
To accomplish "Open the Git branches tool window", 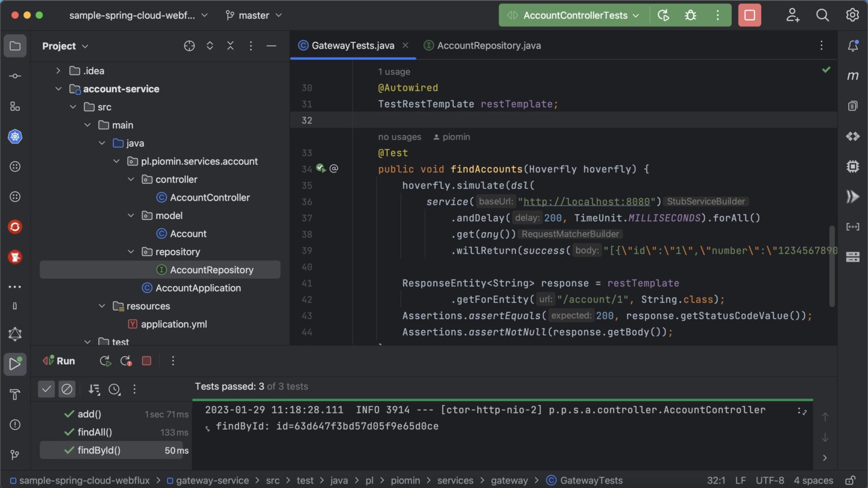I will tap(15, 455).
